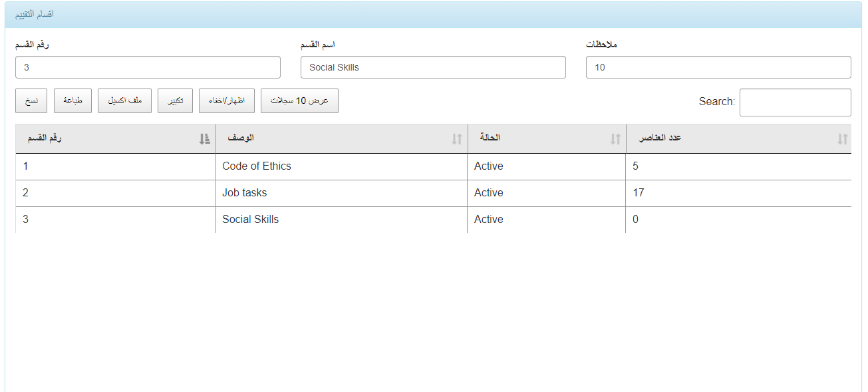This screenshot has height=392, width=868.
Task: Sort by رقم القسم column sort icon
Action: click(204, 139)
